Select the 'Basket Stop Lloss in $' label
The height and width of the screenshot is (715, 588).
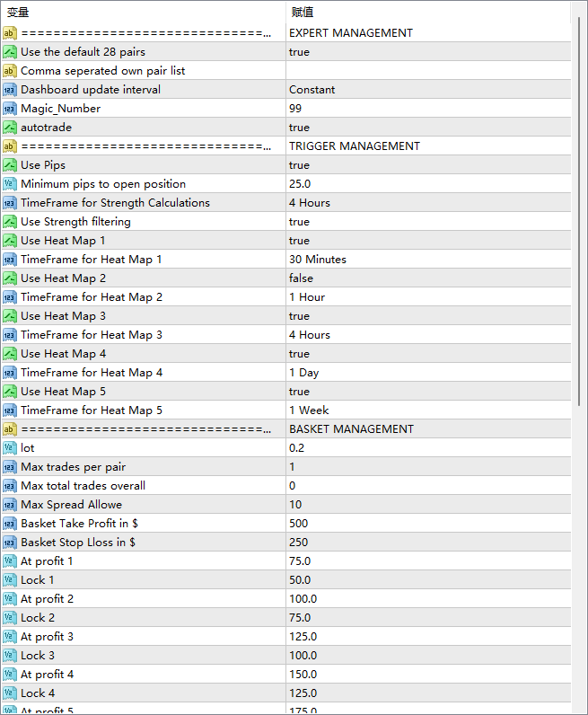tap(78, 543)
